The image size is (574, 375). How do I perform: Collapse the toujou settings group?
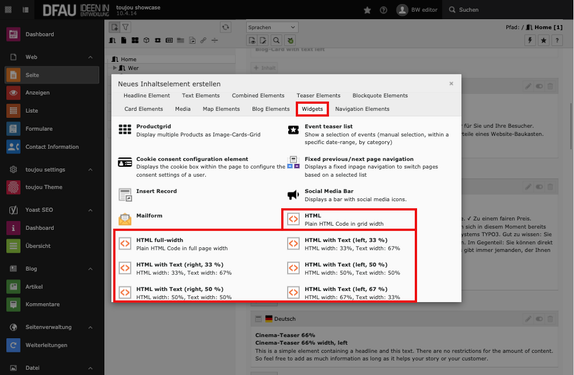(x=90, y=170)
